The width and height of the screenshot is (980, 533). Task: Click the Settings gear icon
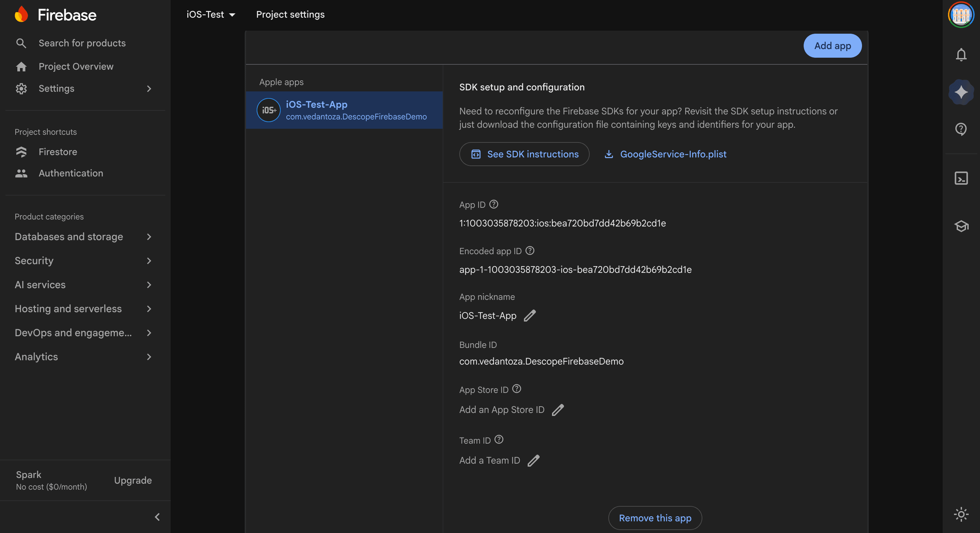[x=21, y=89]
